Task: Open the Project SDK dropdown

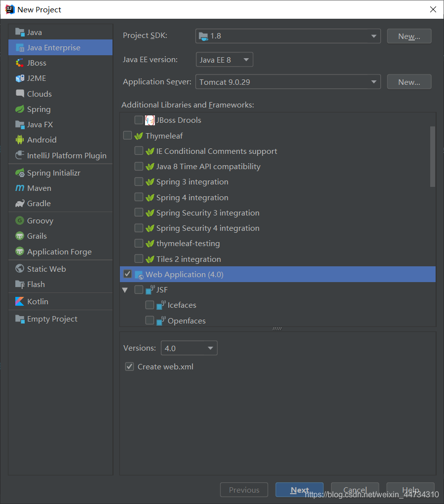Action: coord(288,36)
